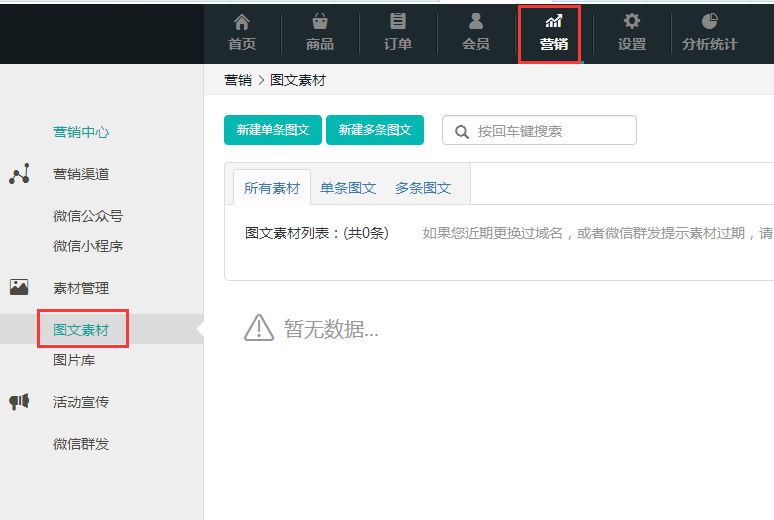Select the 营销 marketing chart icon
Image resolution: width=774 pixels, height=520 pixels.
click(553, 21)
